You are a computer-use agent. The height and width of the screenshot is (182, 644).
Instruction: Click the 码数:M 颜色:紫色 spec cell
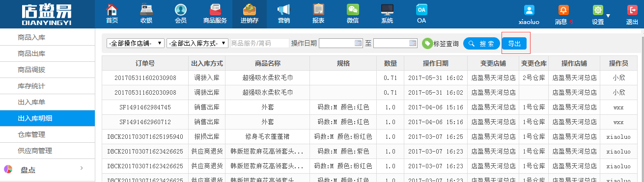click(x=343, y=152)
